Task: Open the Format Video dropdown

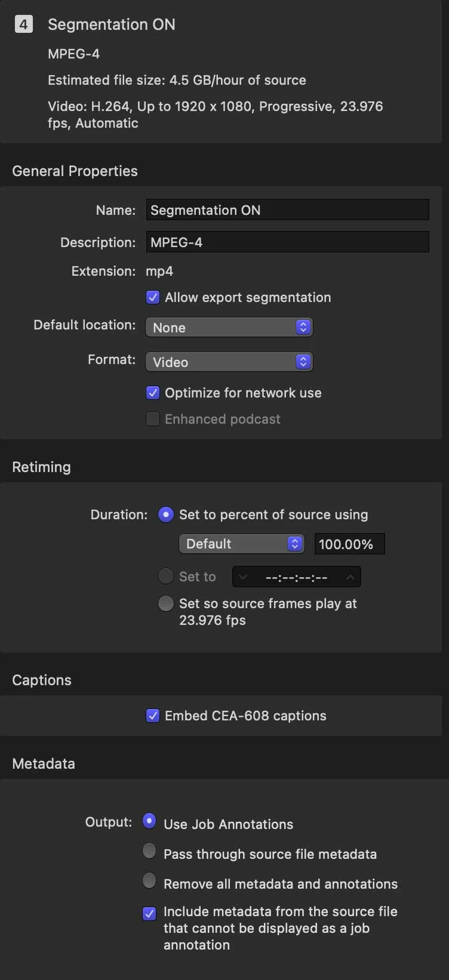Action: (x=229, y=362)
